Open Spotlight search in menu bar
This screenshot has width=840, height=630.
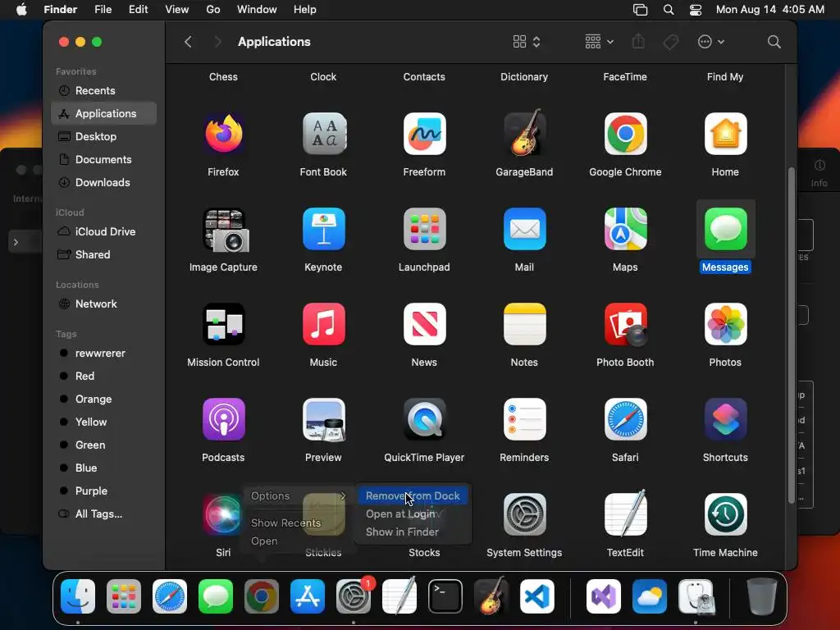(x=668, y=10)
